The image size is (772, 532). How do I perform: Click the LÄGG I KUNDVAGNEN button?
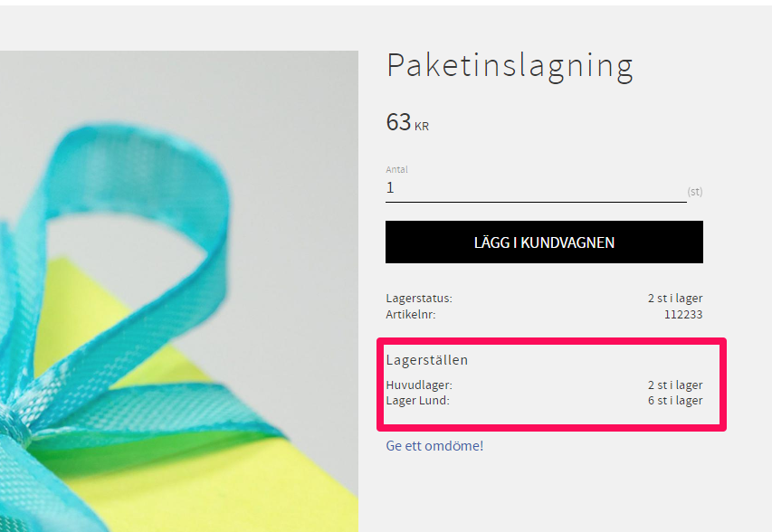coord(544,242)
